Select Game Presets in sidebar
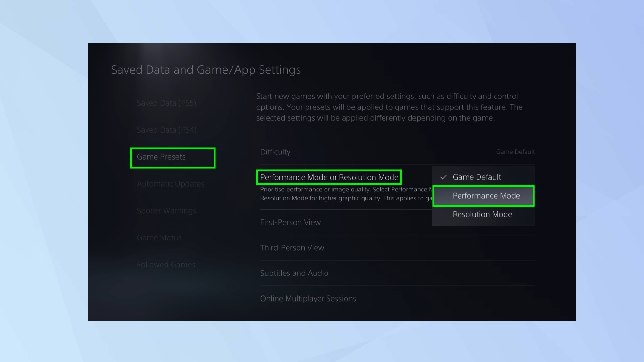This screenshot has width=644, height=362. (x=161, y=157)
